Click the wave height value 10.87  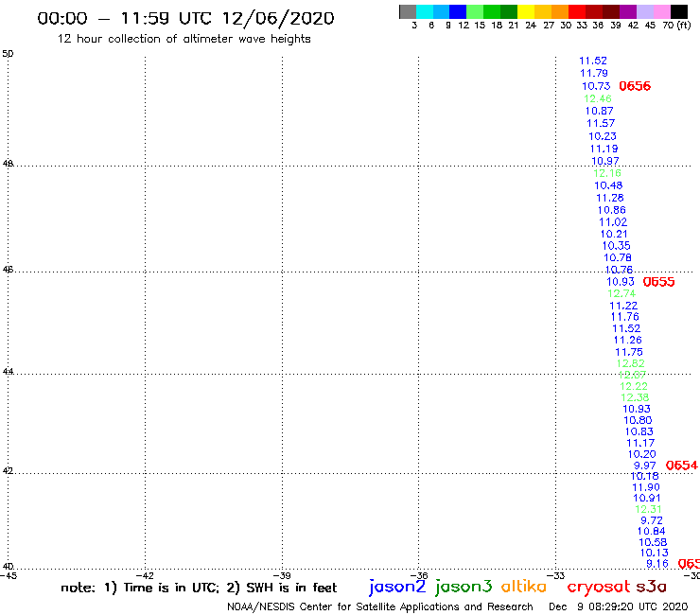coord(599,111)
